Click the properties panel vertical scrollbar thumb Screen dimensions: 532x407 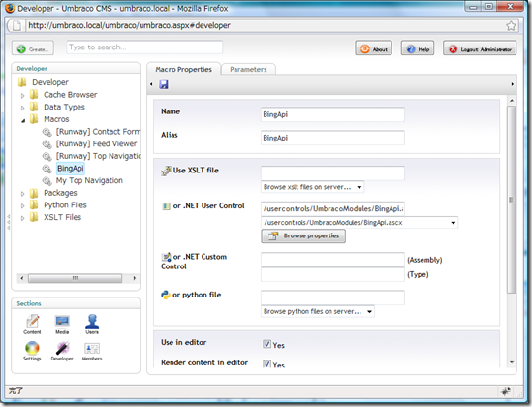(512, 200)
